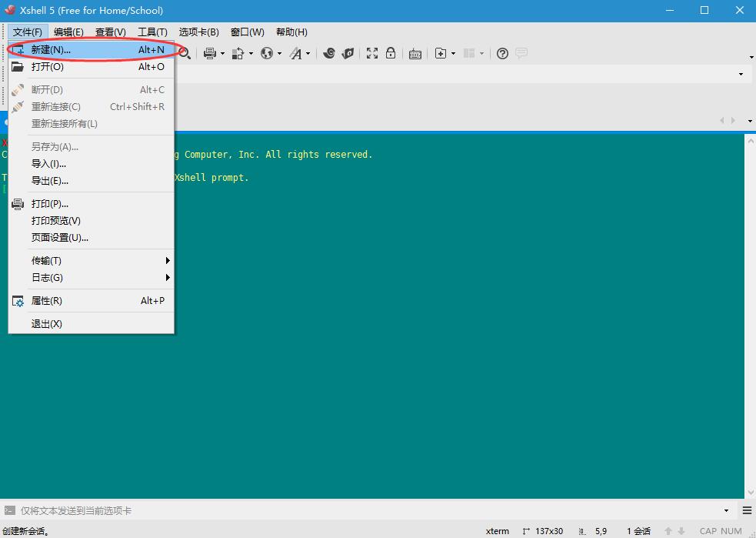The image size is (756, 538).
Task: Click 导出(E)... menu entry
Action: [91, 181]
